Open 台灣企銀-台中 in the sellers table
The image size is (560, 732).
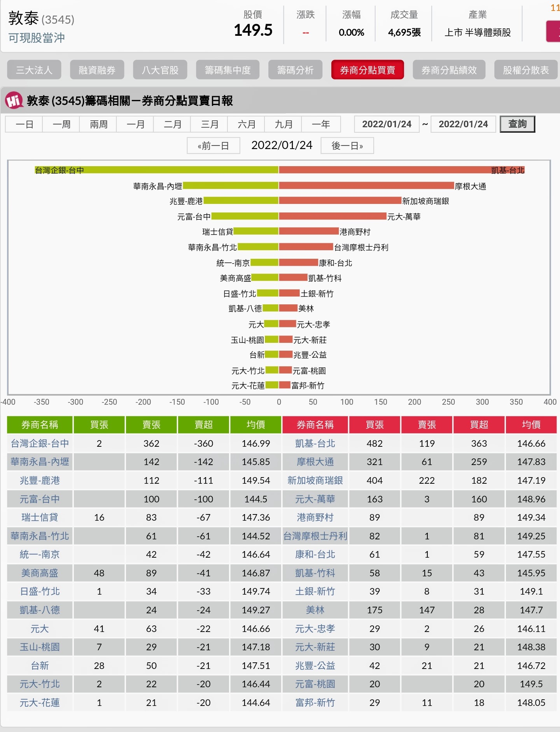pyautogui.click(x=40, y=443)
